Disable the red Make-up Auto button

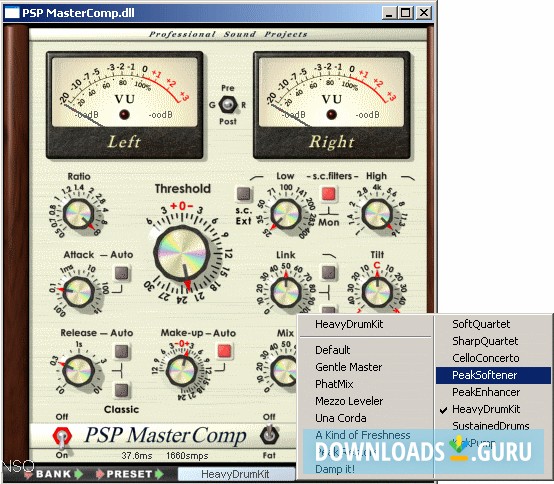tap(225, 351)
